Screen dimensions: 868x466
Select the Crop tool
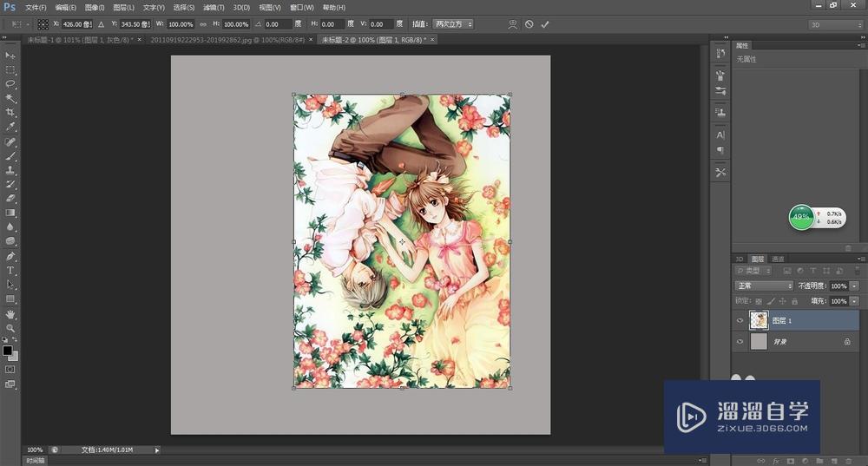[x=10, y=113]
